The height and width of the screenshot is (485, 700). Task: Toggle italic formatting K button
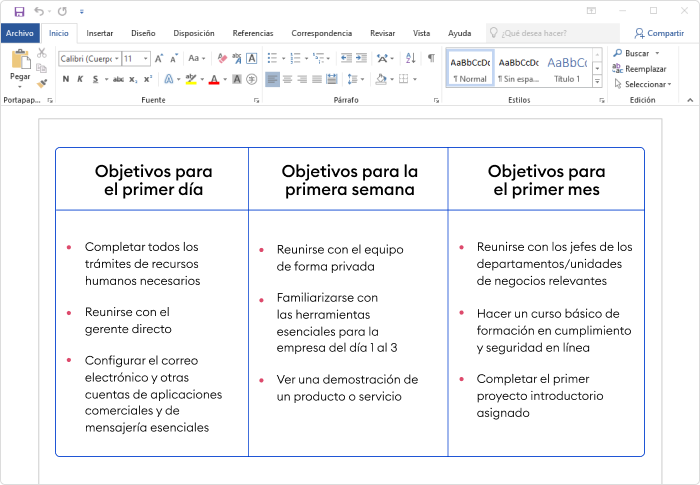click(x=80, y=79)
